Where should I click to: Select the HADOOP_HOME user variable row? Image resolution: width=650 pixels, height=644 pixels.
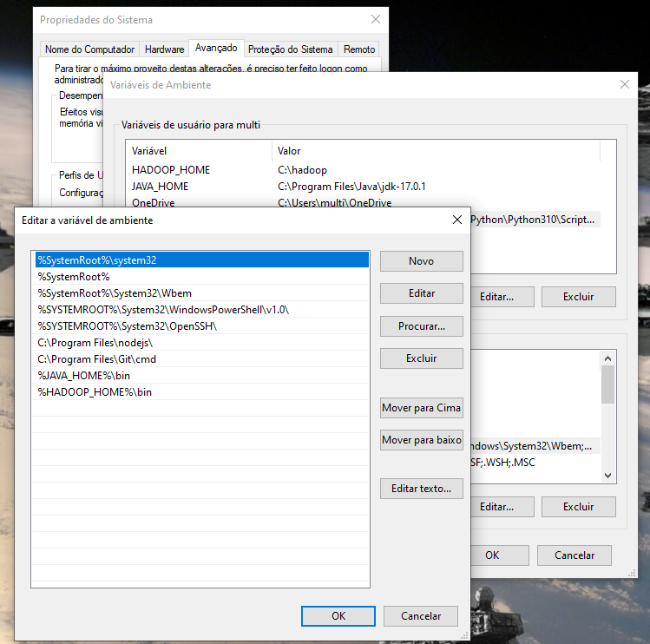[365, 170]
